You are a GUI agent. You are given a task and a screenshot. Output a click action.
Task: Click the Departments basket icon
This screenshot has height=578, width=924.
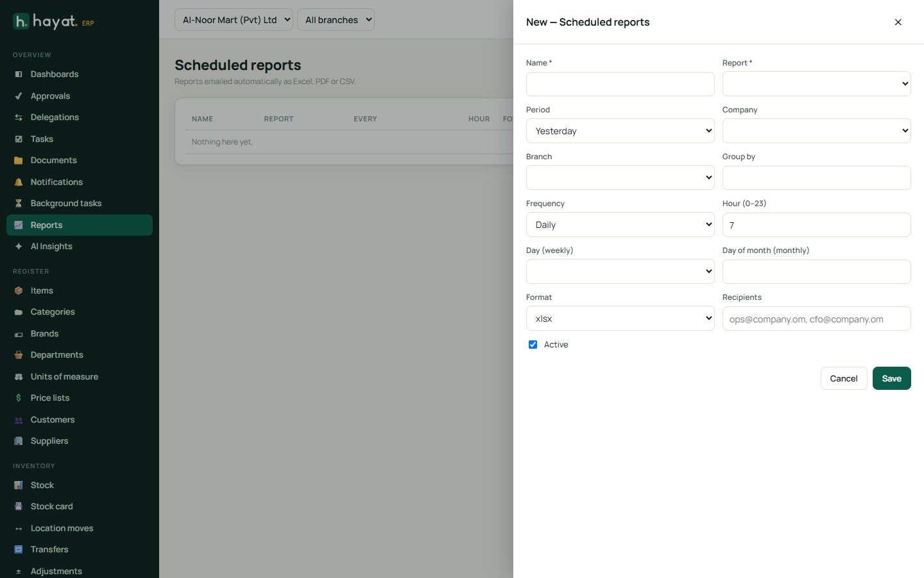click(19, 355)
